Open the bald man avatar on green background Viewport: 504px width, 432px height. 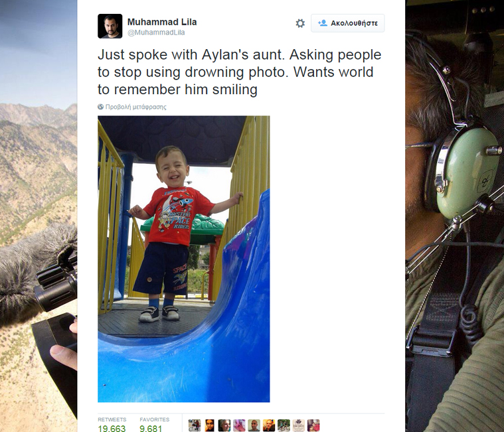[254, 425]
